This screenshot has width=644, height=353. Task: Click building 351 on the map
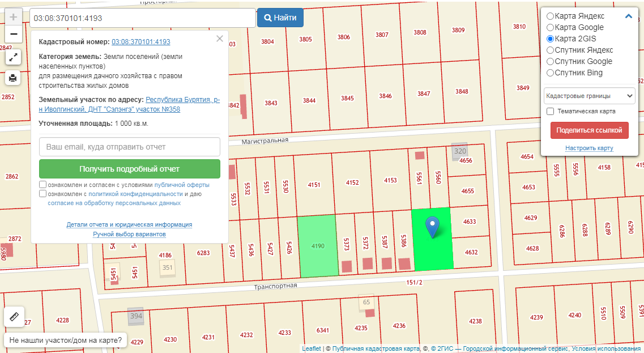point(167,267)
